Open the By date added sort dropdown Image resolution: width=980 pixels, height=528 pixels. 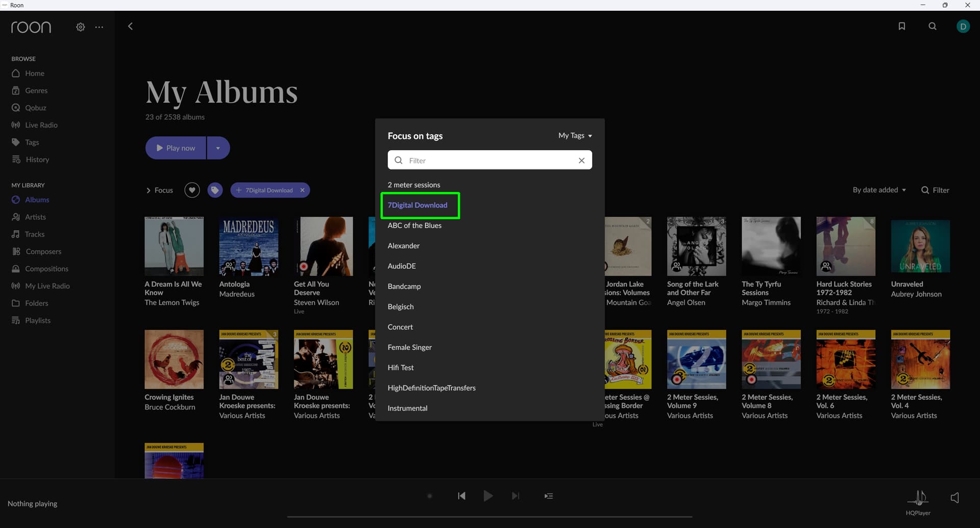pyautogui.click(x=879, y=190)
